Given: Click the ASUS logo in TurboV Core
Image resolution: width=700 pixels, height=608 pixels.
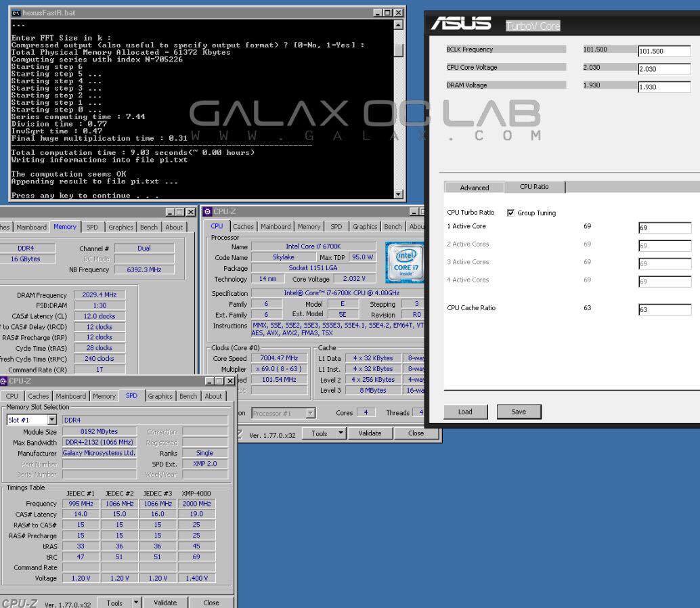Looking at the screenshot, I should 461,23.
